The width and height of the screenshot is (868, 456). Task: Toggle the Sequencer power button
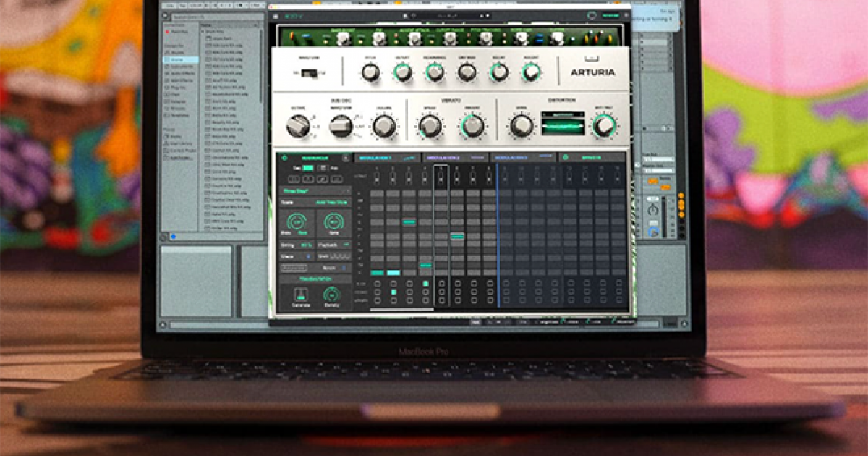tap(284, 157)
